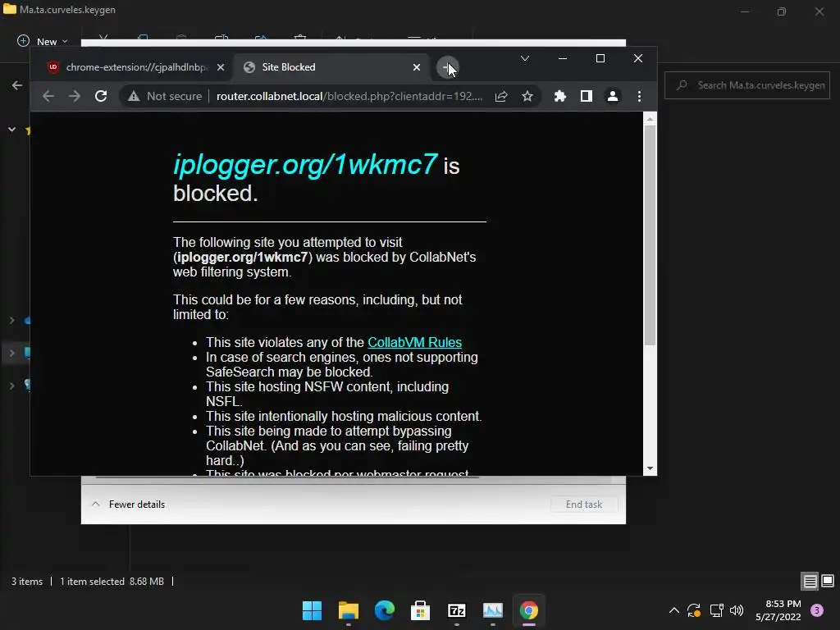
Task: Click Chrome icon on taskbar
Action: tap(529, 610)
